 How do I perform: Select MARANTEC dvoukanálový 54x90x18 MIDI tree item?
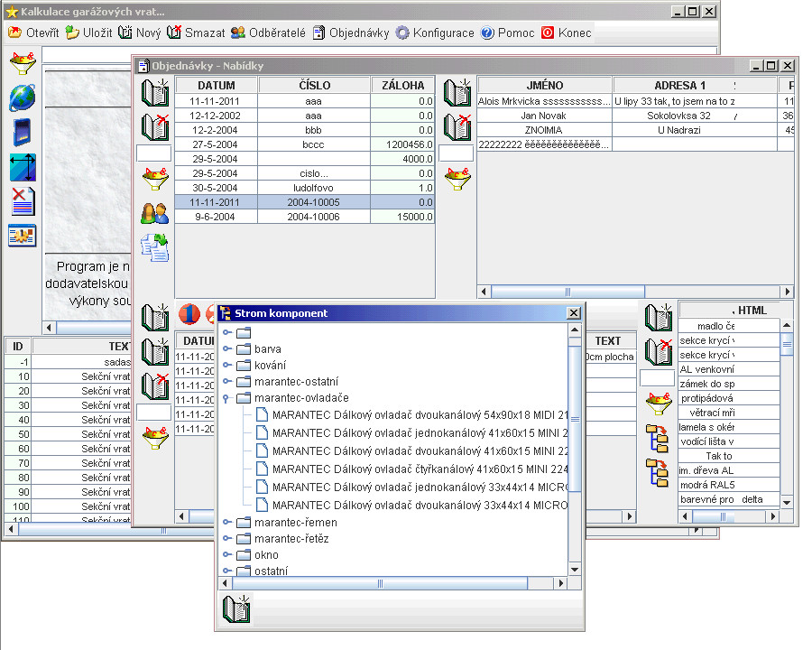click(x=412, y=414)
